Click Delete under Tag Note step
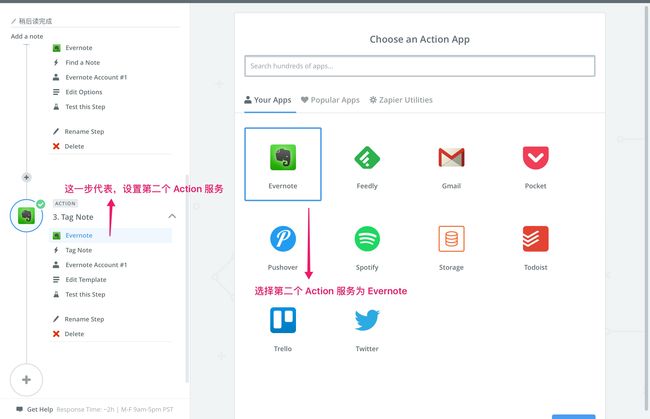 74,334
